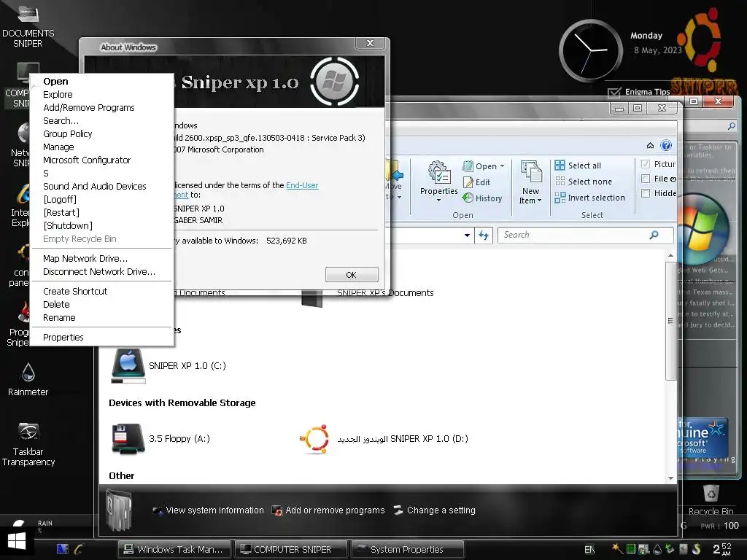
Task: Expand the New Item dropdown
Action: [x=539, y=201]
